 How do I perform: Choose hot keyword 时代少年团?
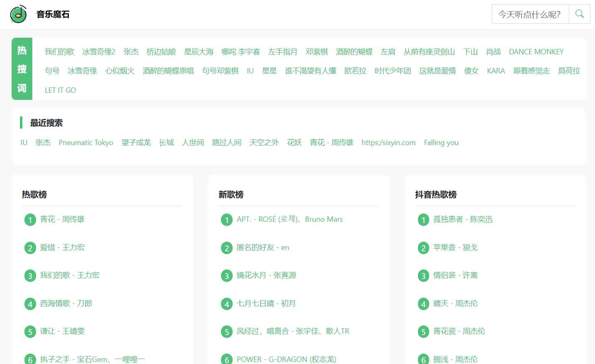393,71
